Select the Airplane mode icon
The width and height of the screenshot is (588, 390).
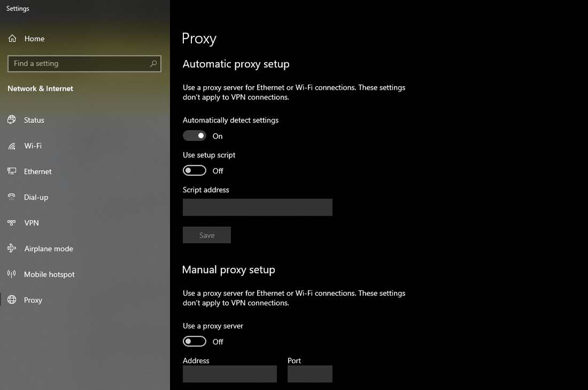[x=12, y=248]
